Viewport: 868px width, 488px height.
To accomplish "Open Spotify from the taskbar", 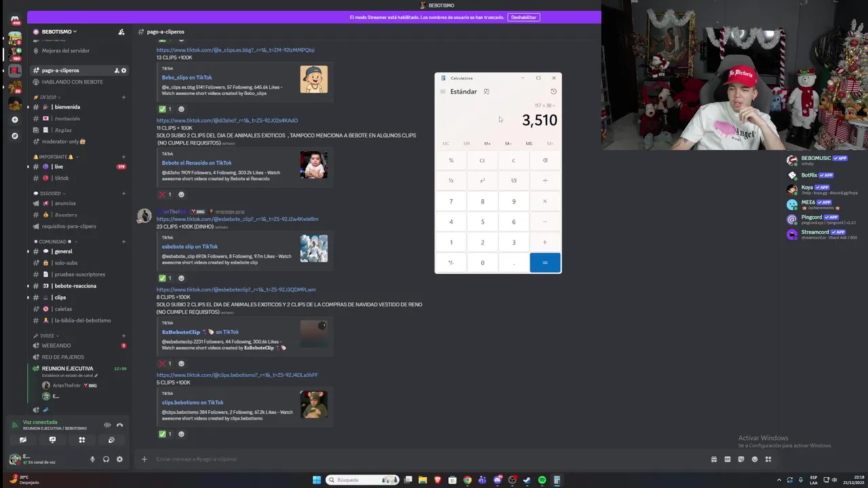I will pyautogui.click(x=542, y=480).
